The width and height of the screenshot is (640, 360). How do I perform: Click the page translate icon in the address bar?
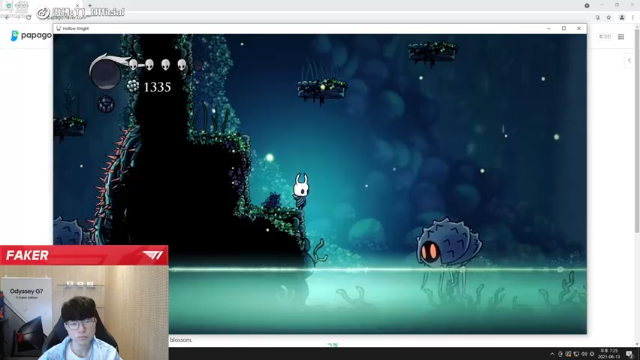point(598,18)
